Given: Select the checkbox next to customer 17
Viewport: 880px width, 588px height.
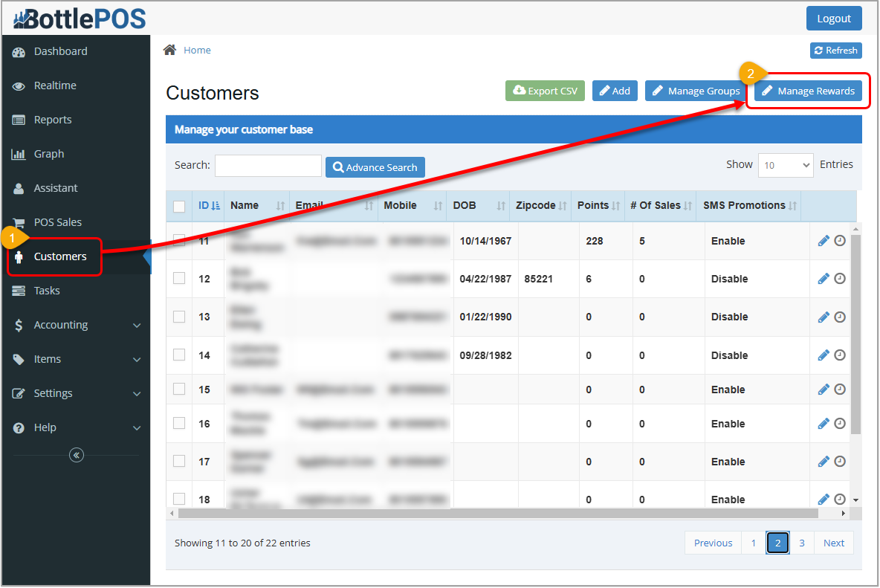Looking at the screenshot, I should (178, 461).
